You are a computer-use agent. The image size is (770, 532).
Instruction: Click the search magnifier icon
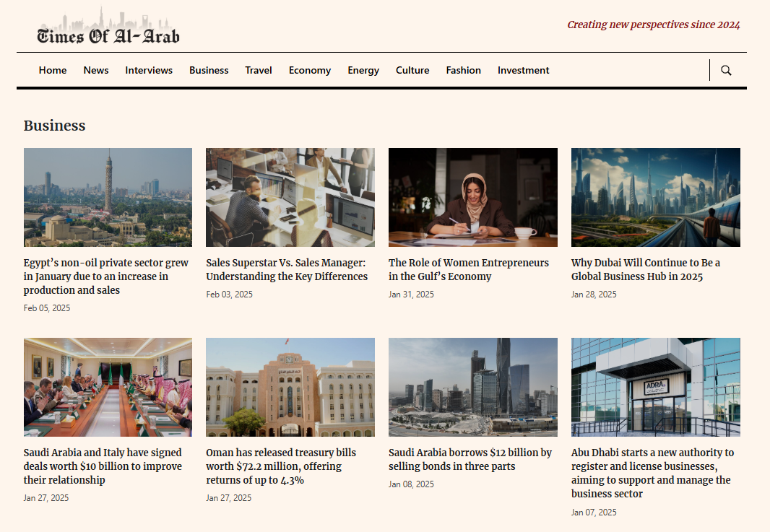726,70
